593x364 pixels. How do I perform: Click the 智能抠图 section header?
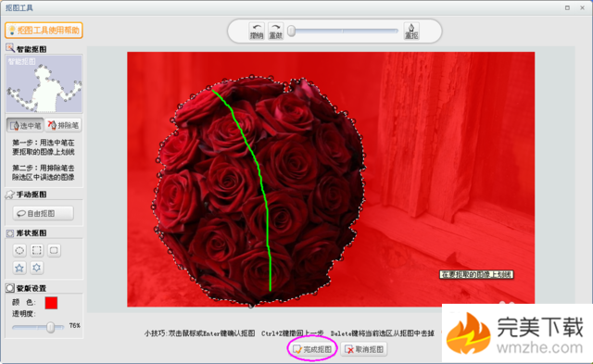pyautogui.click(x=27, y=49)
